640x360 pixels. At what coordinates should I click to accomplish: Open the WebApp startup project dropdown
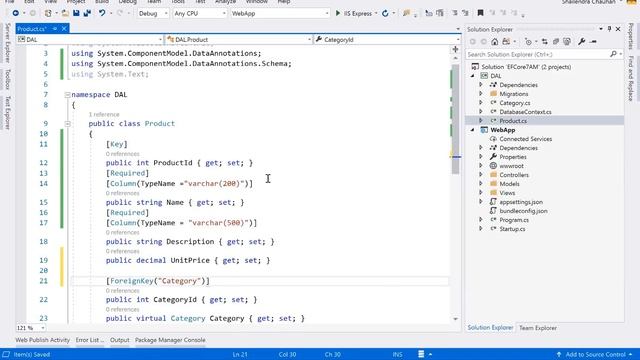tap(280, 13)
